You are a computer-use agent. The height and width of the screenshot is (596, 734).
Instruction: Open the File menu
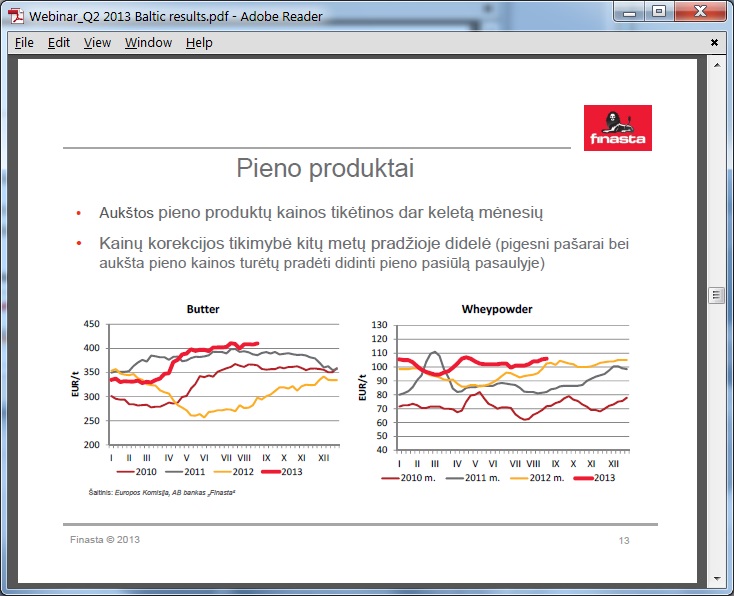click(24, 43)
